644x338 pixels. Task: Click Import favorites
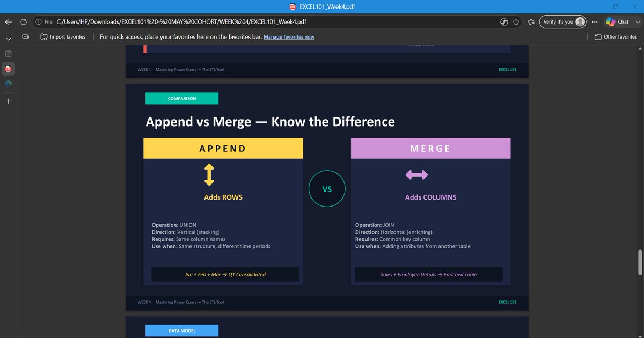coord(63,37)
